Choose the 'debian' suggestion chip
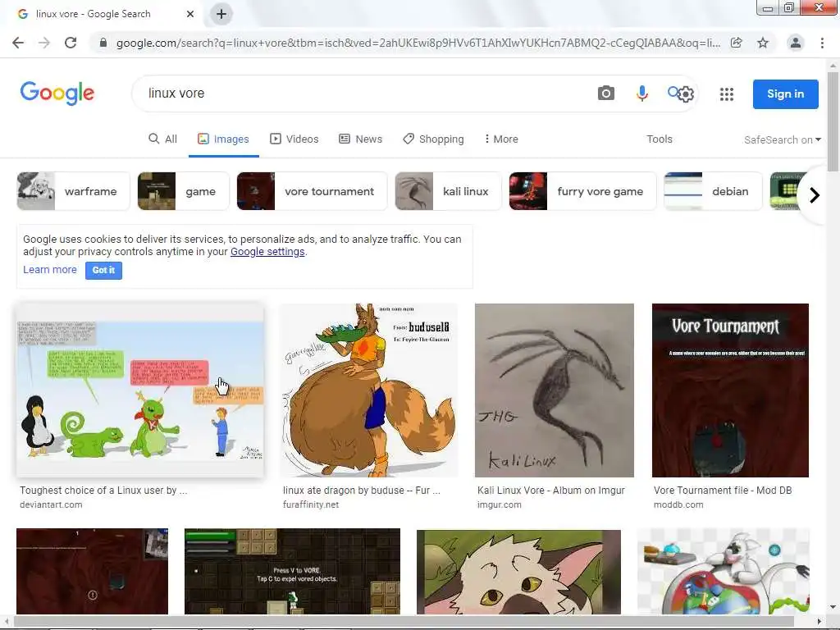The image size is (840, 630). (713, 191)
